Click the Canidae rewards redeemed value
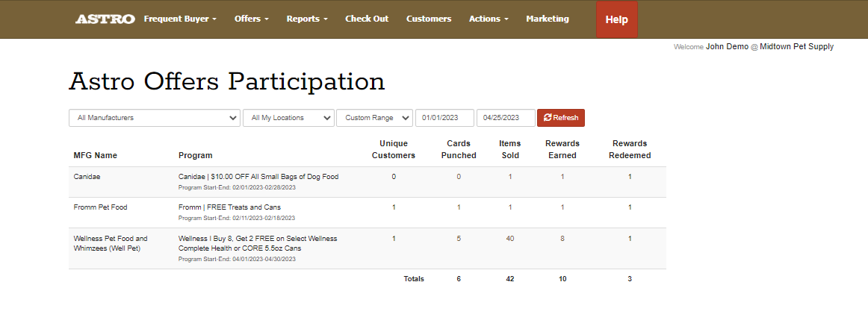 click(630, 177)
